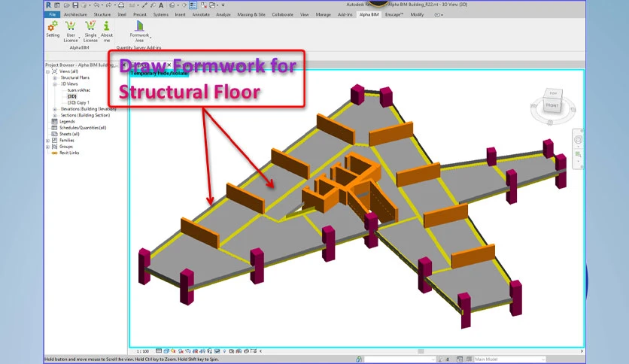The width and height of the screenshot is (629, 364).
Task: Select Sheets (all) in Project Browser
Action: tap(69, 134)
